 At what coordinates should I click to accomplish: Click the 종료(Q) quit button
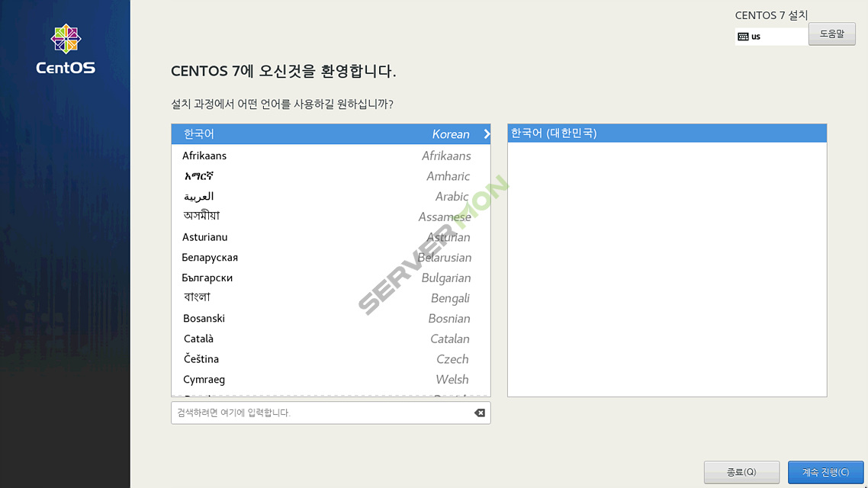pos(741,472)
